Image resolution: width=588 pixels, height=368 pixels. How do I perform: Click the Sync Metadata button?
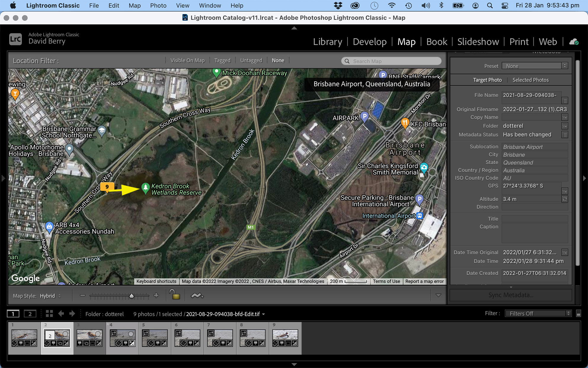(x=511, y=295)
